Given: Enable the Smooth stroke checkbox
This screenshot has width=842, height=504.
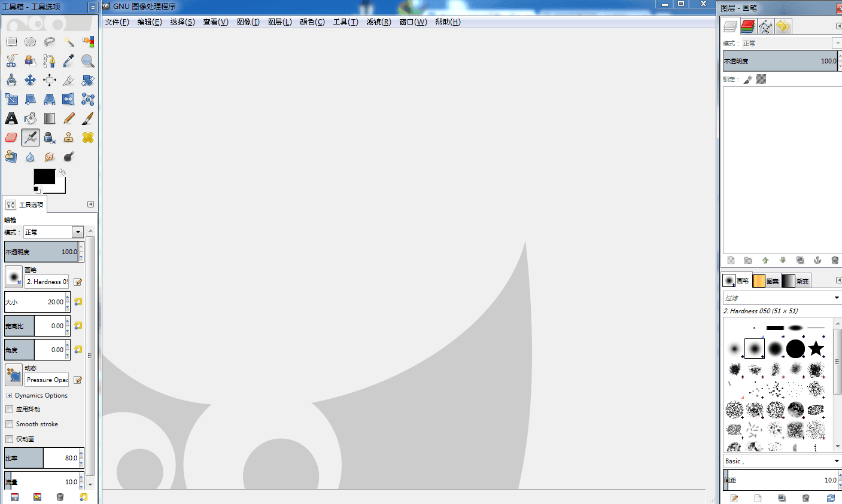Looking at the screenshot, I should pos(9,424).
